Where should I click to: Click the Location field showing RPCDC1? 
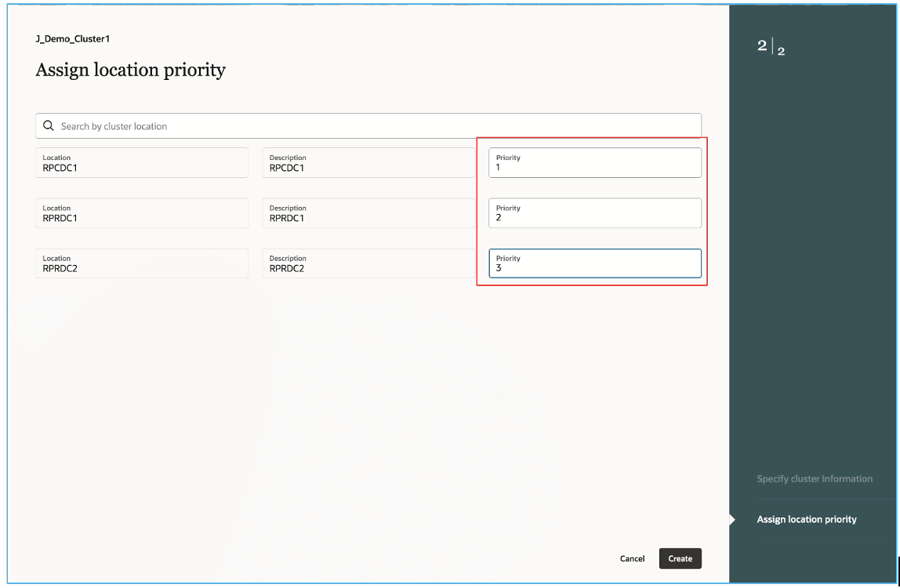pyautogui.click(x=141, y=162)
